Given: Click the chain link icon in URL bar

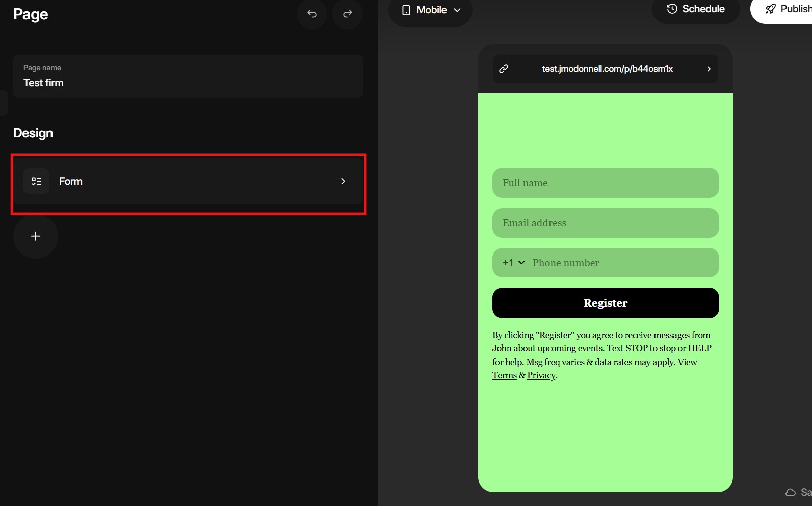Looking at the screenshot, I should point(504,69).
